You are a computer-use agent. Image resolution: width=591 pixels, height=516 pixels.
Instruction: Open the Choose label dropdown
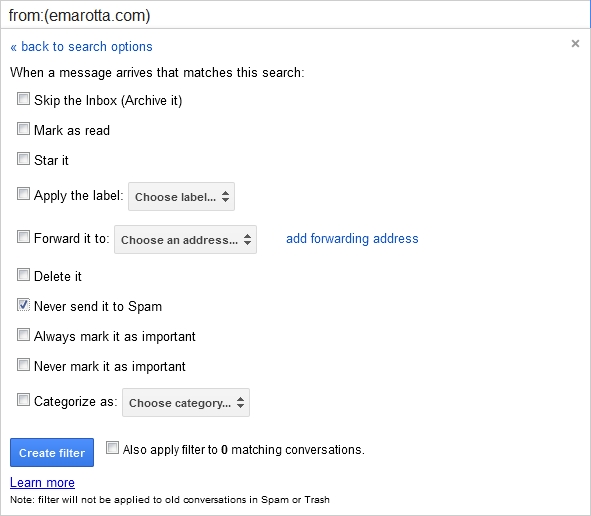[181, 196]
